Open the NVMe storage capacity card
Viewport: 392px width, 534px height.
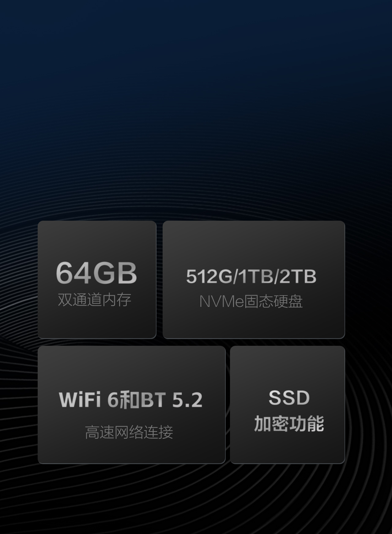(x=254, y=280)
